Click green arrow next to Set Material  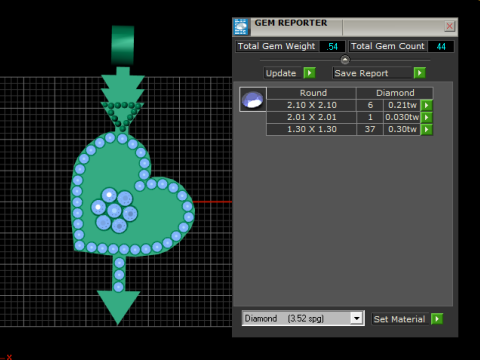coord(437,319)
